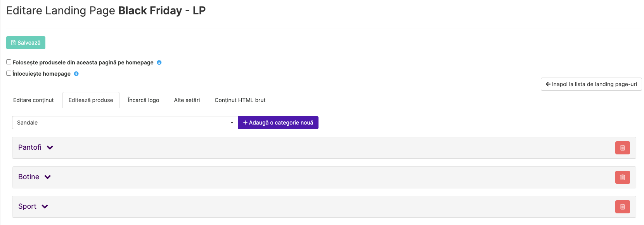Go back to landing page list
The width and height of the screenshot is (644, 225).
point(591,84)
